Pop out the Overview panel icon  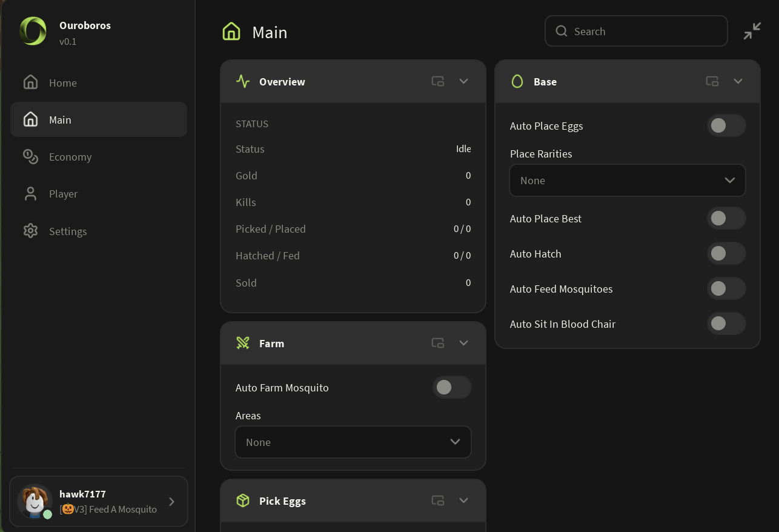pyautogui.click(x=438, y=81)
